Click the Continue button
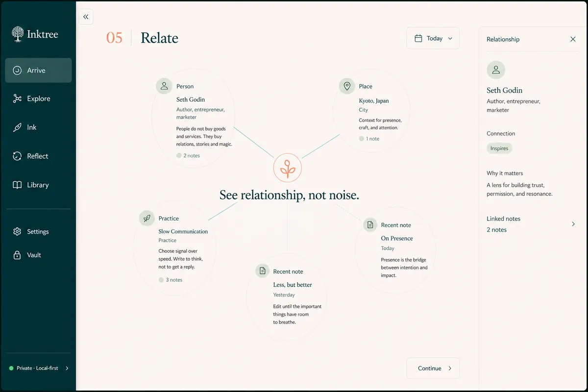The width and height of the screenshot is (588, 392). point(433,368)
